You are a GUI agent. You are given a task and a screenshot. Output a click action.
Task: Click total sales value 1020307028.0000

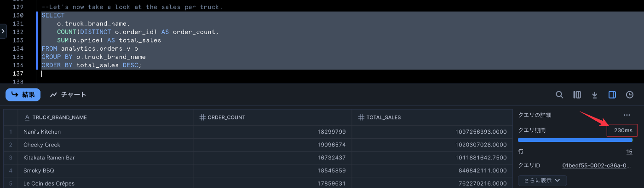[482, 145]
